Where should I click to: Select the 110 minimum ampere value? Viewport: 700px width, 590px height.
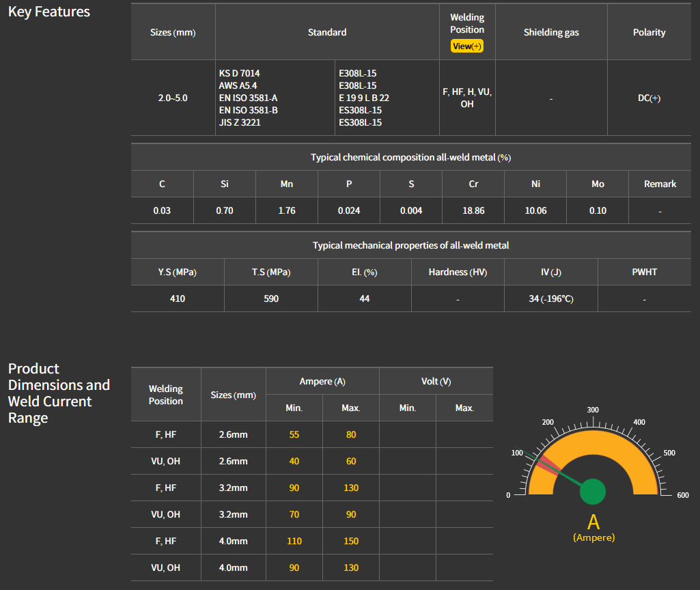tap(294, 541)
